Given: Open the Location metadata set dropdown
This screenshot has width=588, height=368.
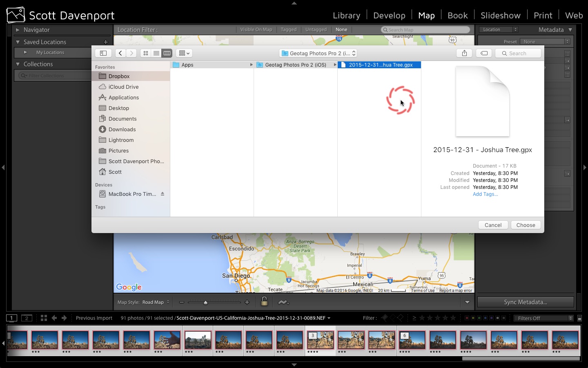Looking at the screenshot, I should coord(499,29).
